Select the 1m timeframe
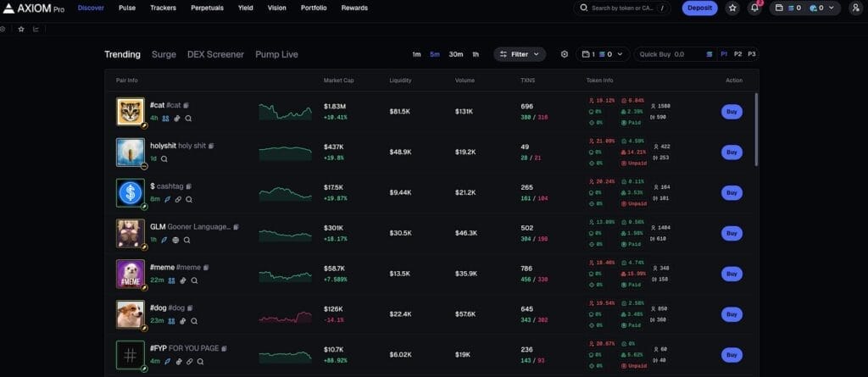 (416, 54)
